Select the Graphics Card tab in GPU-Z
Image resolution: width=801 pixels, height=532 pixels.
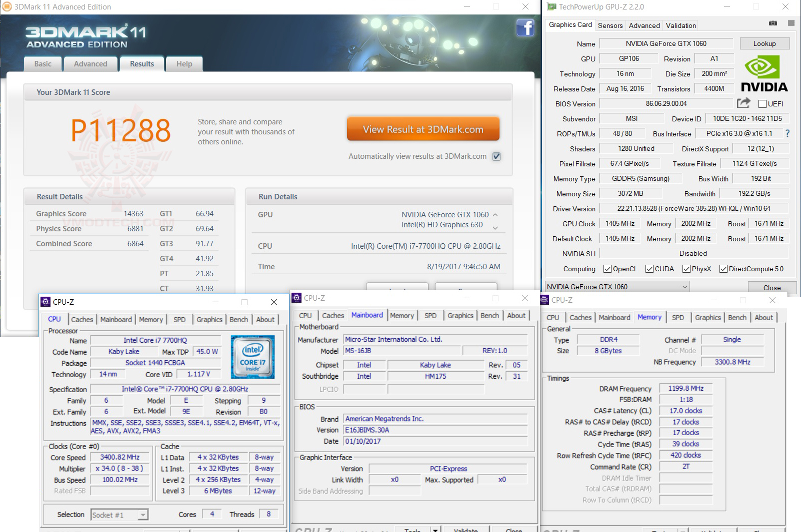pyautogui.click(x=570, y=24)
